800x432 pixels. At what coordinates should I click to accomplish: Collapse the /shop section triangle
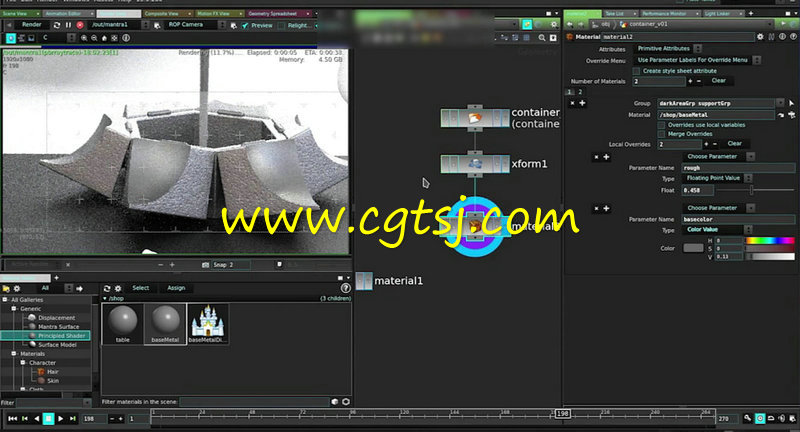pyautogui.click(x=105, y=298)
